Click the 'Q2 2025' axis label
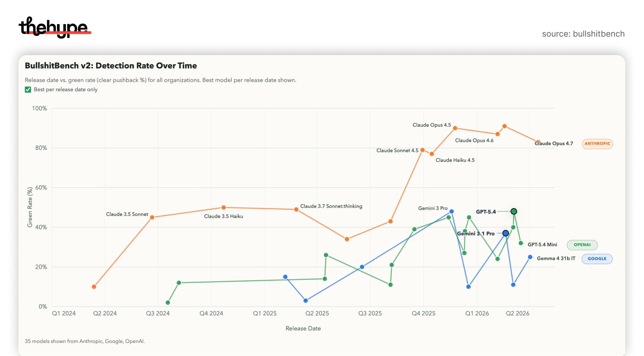Image resolution: width=644 pixels, height=356 pixels. click(x=317, y=313)
